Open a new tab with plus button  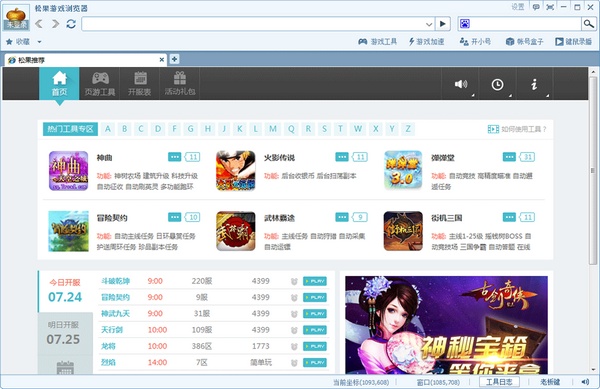click(x=174, y=59)
